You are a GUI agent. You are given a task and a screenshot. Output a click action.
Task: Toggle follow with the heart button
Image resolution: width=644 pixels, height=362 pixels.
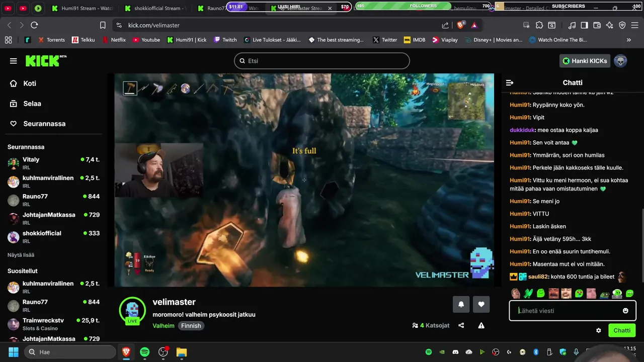481,304
